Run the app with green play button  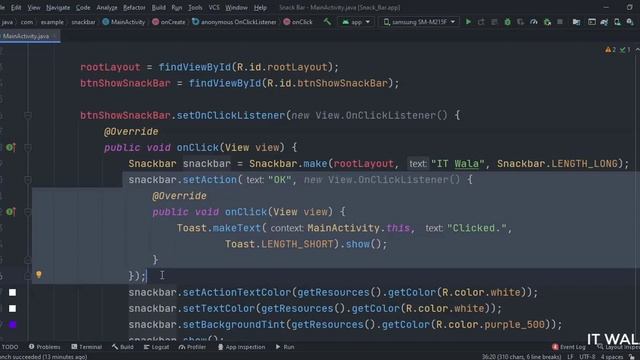[x=468, y=22]
